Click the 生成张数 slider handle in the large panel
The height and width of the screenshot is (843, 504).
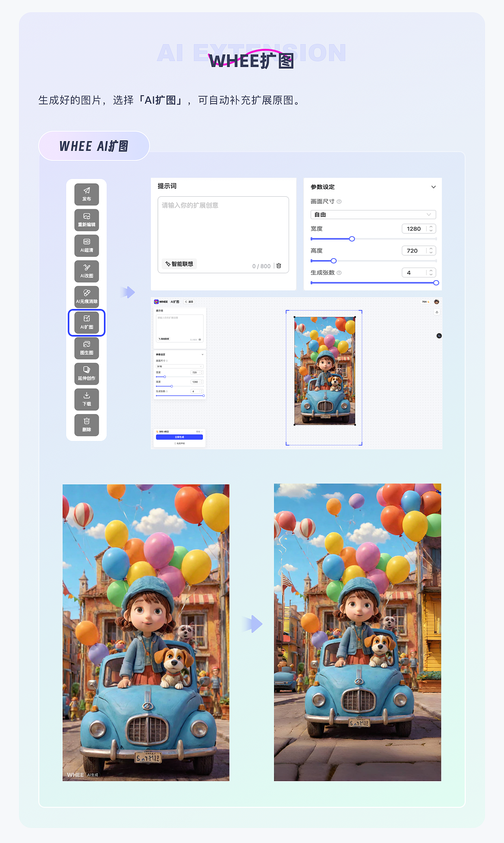click(436, 283)
